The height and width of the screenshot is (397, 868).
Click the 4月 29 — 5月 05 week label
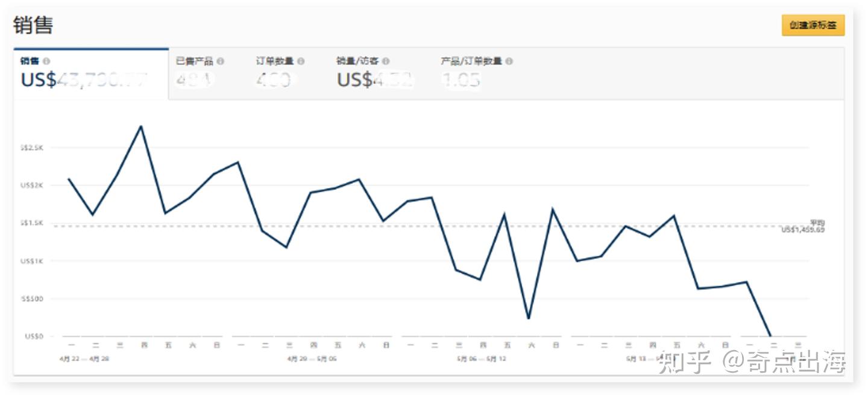[312, 359]
